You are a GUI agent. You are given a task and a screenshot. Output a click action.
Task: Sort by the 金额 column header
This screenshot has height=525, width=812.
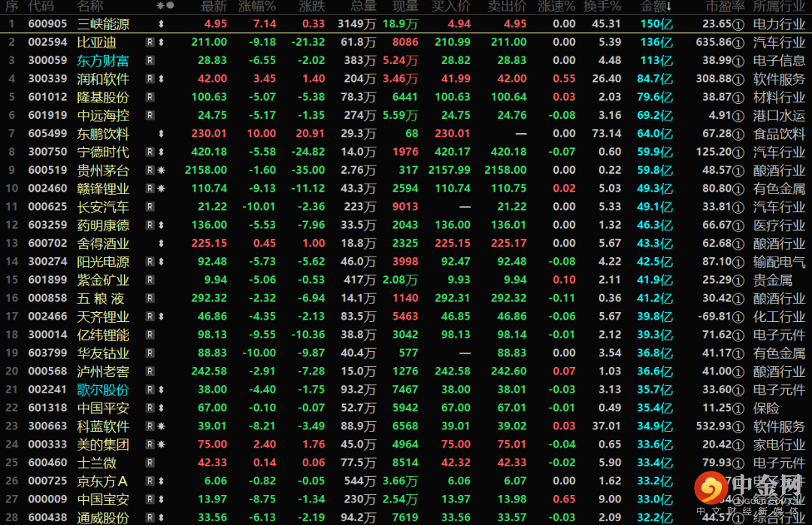click(656, 6)
